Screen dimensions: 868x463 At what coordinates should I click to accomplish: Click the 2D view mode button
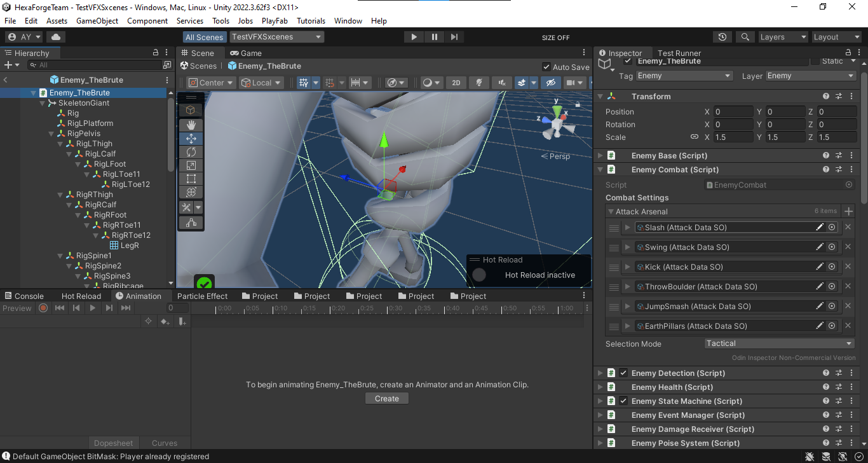[456, 83]
